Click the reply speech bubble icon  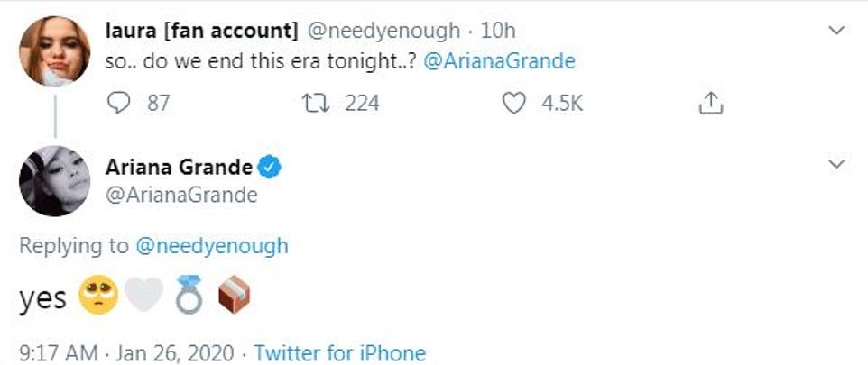coord(119,104)
